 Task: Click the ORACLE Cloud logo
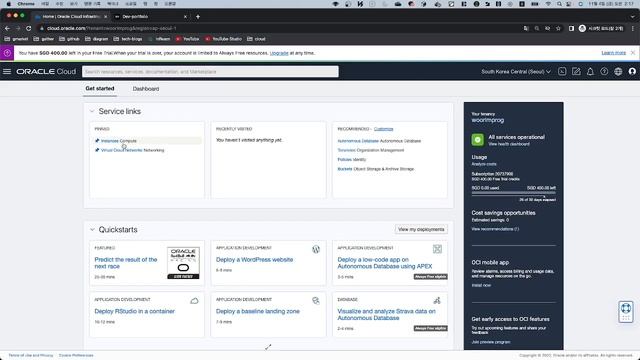(x=46, y=71)
